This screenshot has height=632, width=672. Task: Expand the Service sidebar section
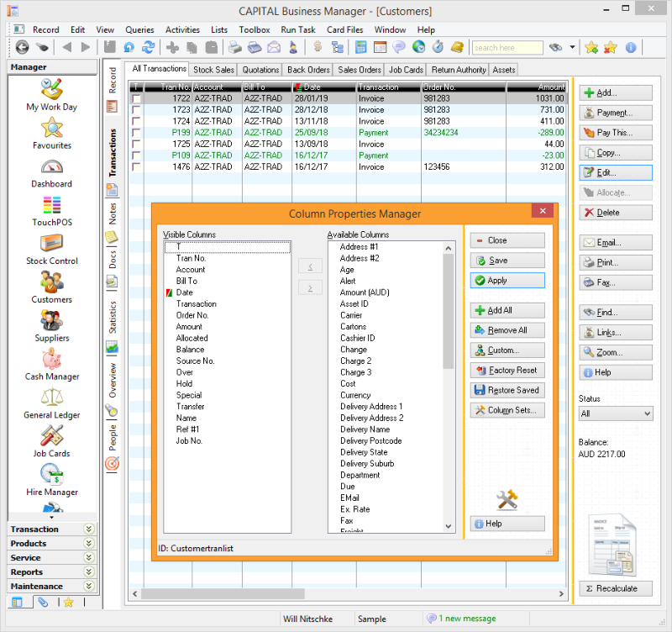pyautogui.click(x=89, y=557)
